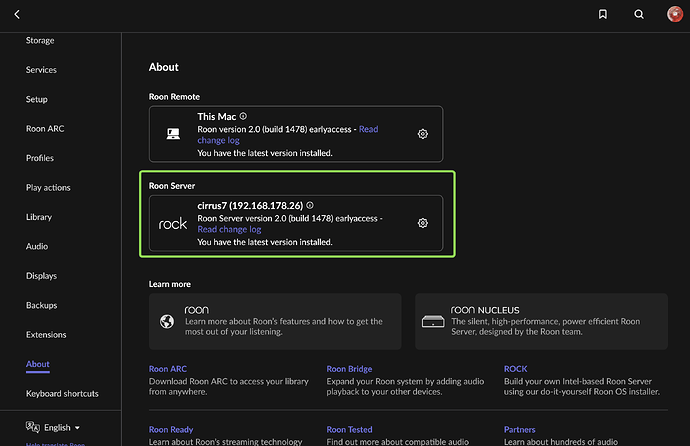Viewport: 690px width, 446px height.
Task: Open the roon NUCLEUS card
Action: 541,322
